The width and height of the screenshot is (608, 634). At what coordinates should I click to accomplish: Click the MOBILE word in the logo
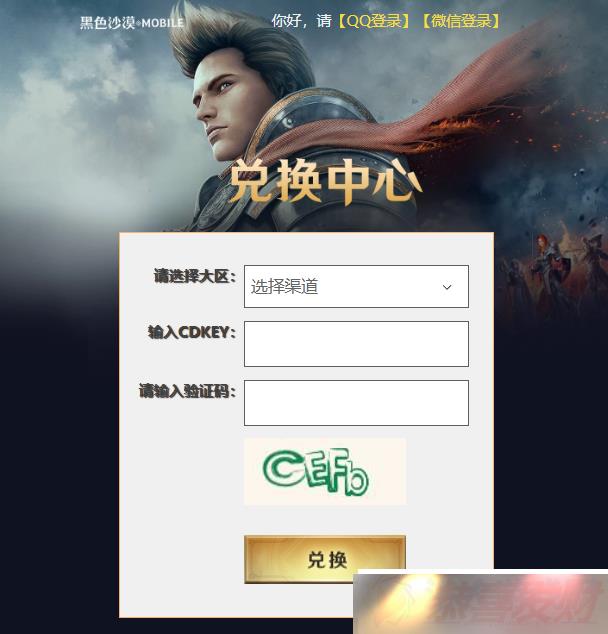163,23
